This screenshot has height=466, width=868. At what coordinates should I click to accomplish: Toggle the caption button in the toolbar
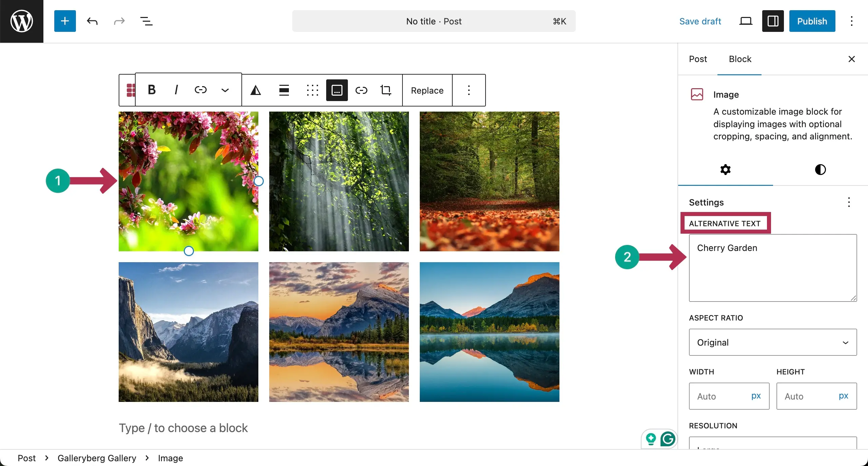[x=336, y=90]
